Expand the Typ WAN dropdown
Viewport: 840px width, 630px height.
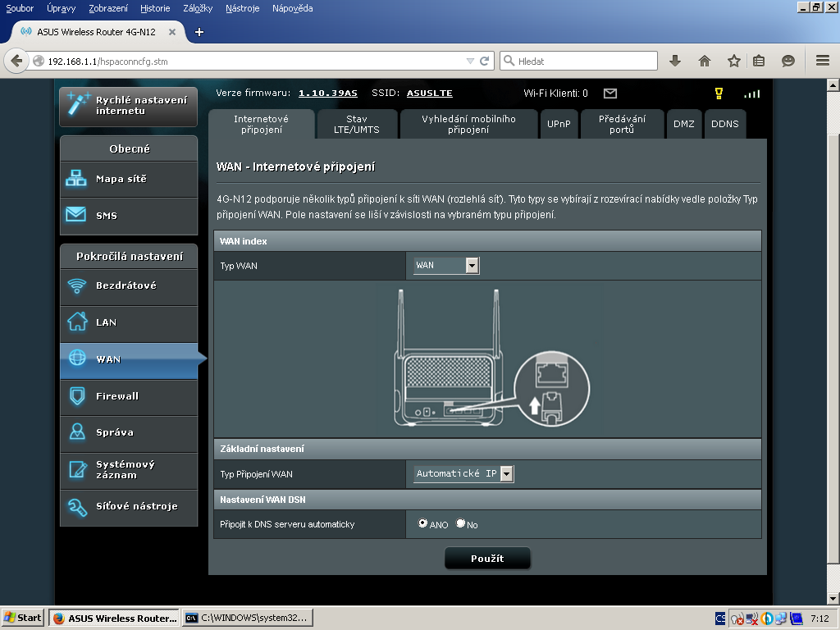[x=471, y=265]
